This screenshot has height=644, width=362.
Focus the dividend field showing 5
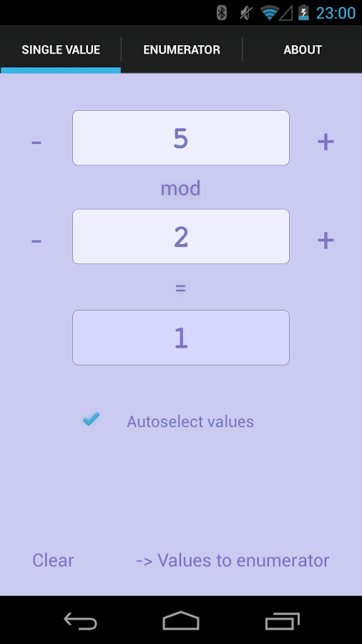coord(181,138)
